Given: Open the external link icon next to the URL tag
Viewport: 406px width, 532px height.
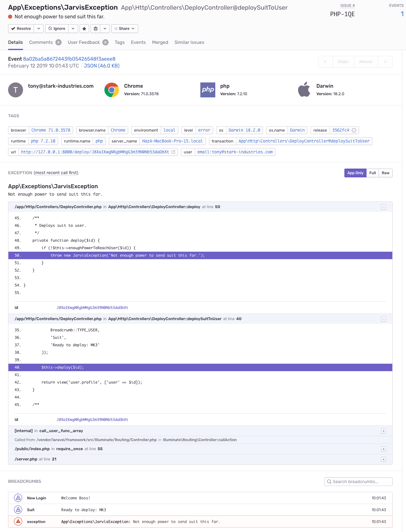Looking at the screenshot, I should coord(173,152).
